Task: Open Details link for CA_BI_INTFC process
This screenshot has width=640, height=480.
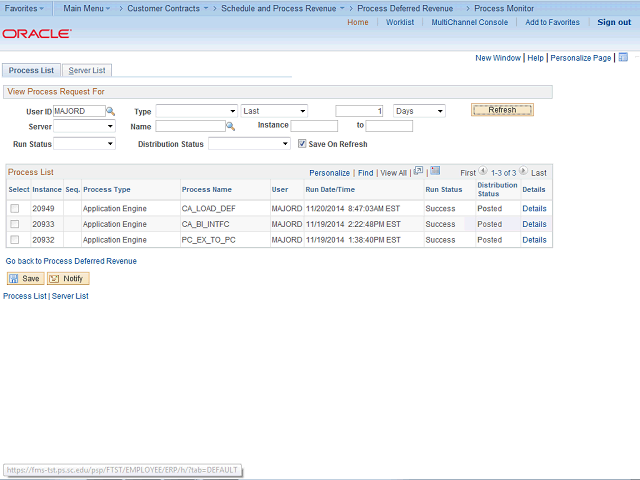Action: (534, 224)
